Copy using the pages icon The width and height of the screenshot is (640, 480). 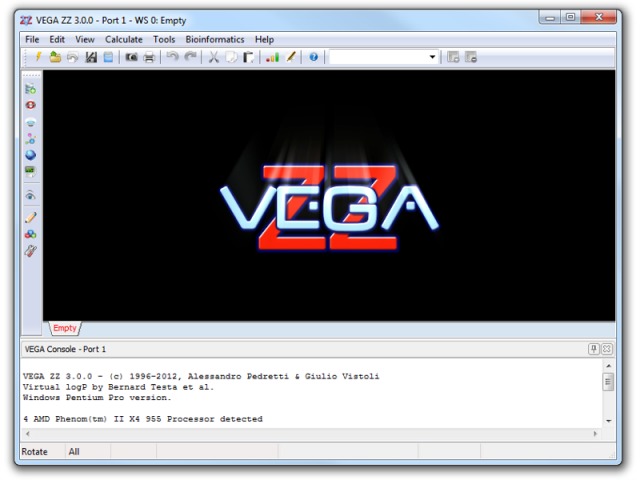(231, 57)
